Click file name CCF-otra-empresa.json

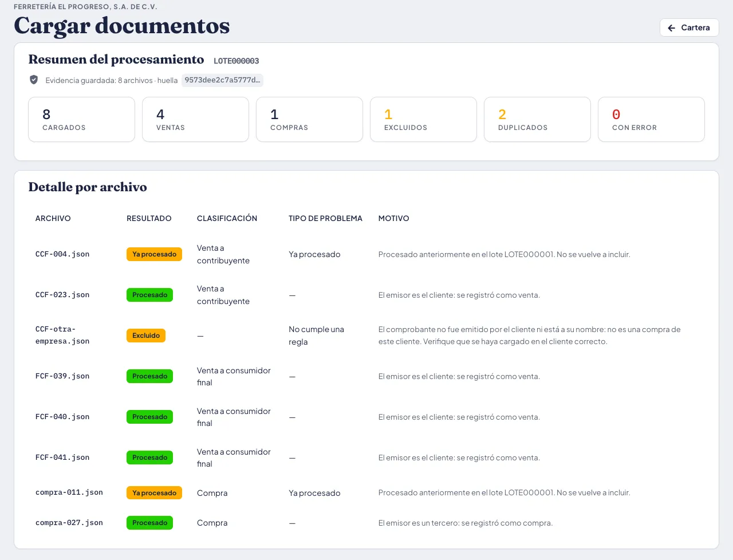point(62,335)
